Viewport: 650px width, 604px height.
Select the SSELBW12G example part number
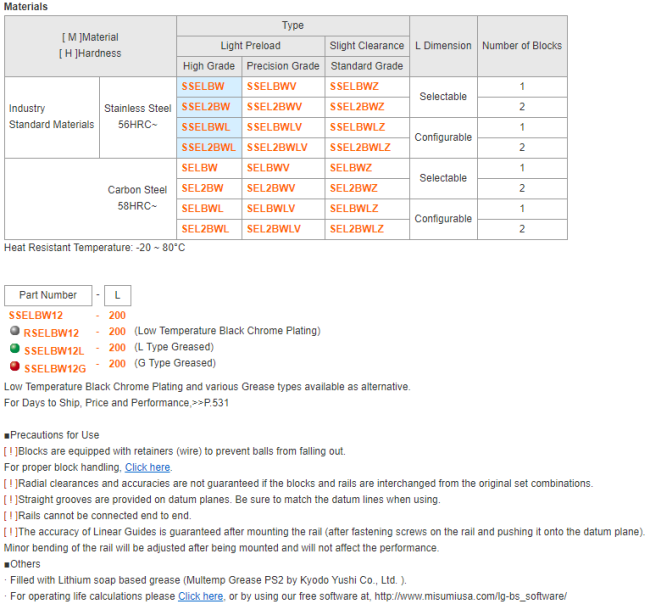click(55, 366)
